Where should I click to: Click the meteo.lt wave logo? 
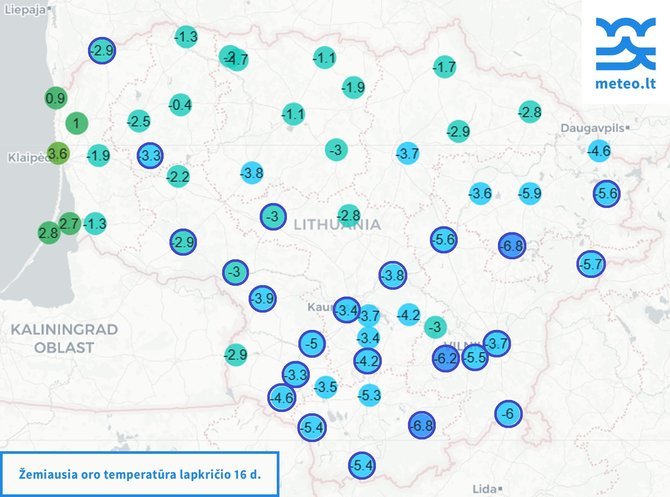626,44
